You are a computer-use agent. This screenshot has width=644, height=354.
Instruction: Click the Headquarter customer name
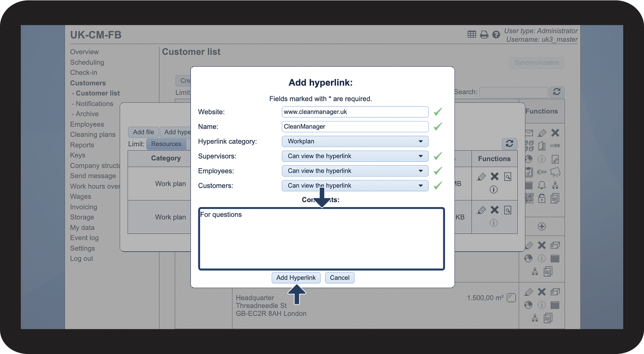(255, 298)
